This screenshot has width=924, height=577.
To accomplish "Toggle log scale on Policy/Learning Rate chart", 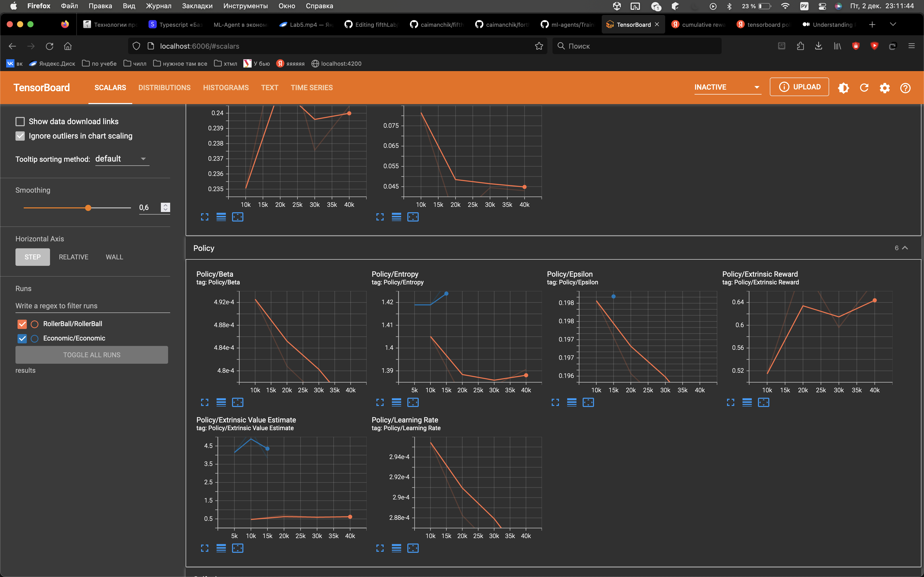I will (396, 548).
